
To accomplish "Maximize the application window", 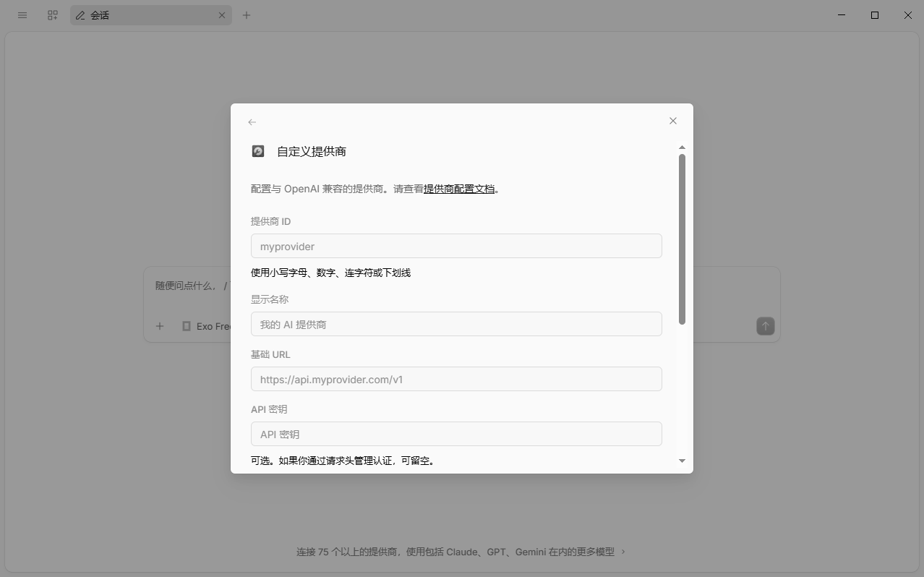I will tap(875, 15).
